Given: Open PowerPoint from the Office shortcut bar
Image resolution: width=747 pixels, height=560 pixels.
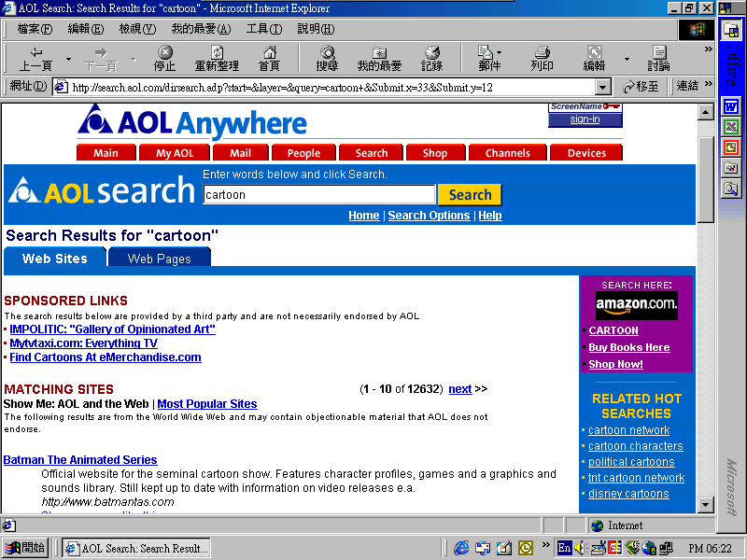Looking at the screenshot, I should click(x=731, y=147).
